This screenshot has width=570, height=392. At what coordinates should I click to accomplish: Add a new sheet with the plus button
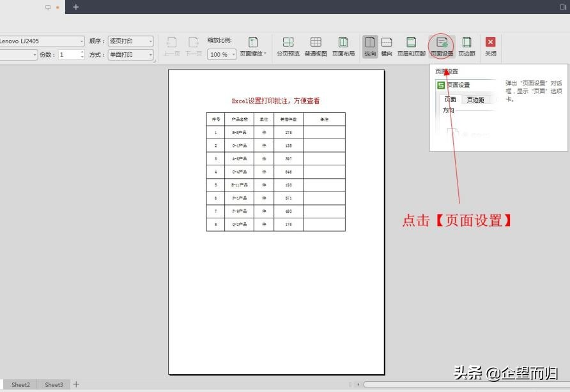pyautogui.click(x=75, y=384)
